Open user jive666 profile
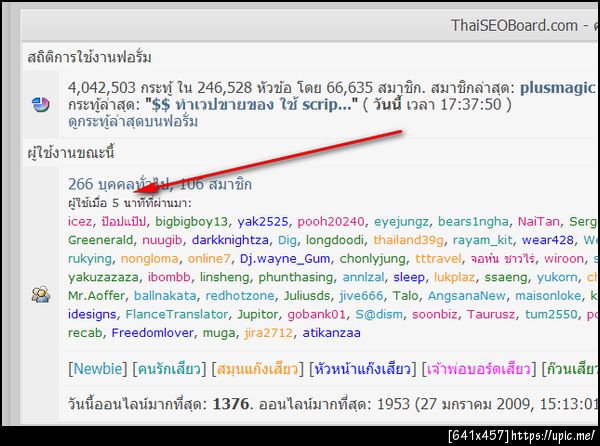This screenshot has height=446, width=600. 361,296
